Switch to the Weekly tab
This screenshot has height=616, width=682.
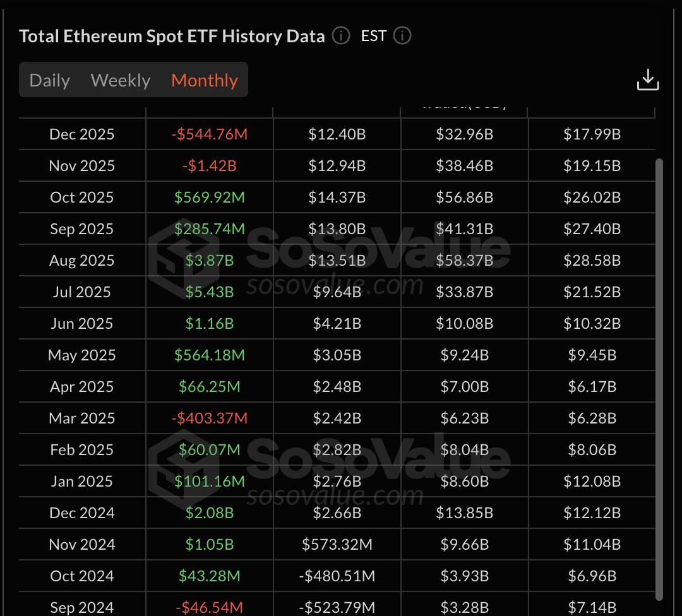coord(121,80)
